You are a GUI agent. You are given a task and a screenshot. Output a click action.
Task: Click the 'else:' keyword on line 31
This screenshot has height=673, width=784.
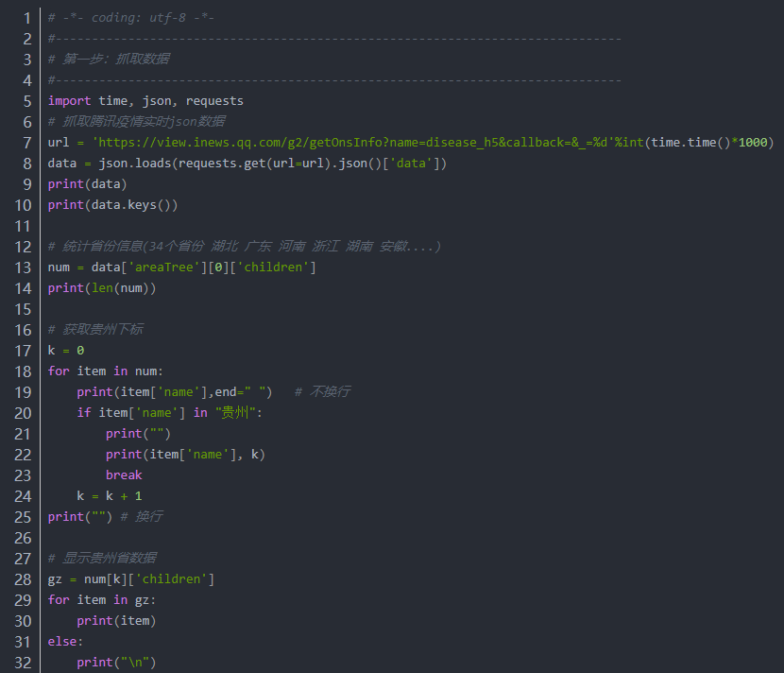pos(65,642)
